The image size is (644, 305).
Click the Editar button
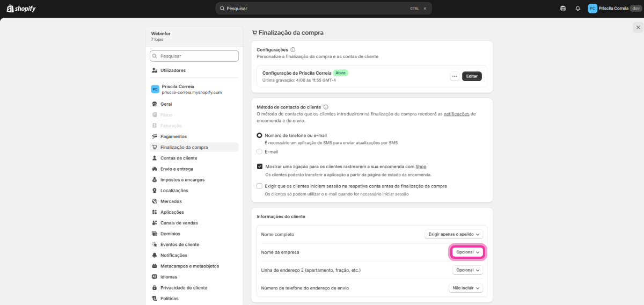coord(472,76)
